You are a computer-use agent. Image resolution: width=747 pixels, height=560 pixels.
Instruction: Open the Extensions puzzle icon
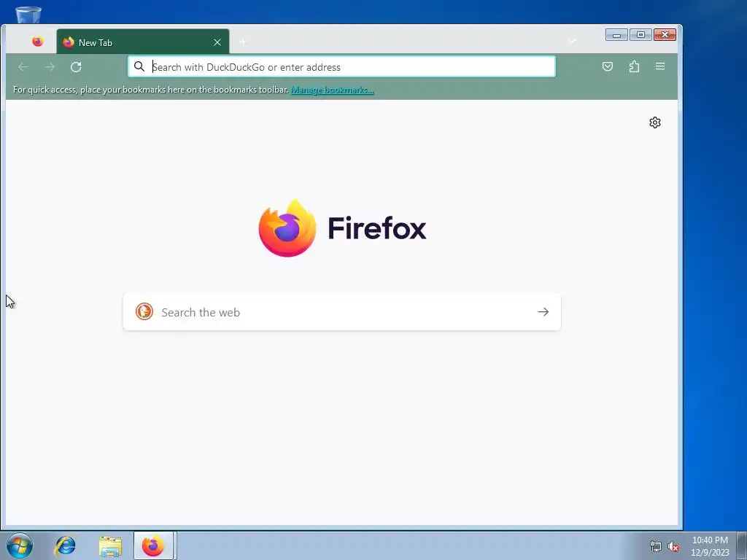pyautogui.click(x=634, y=66)
